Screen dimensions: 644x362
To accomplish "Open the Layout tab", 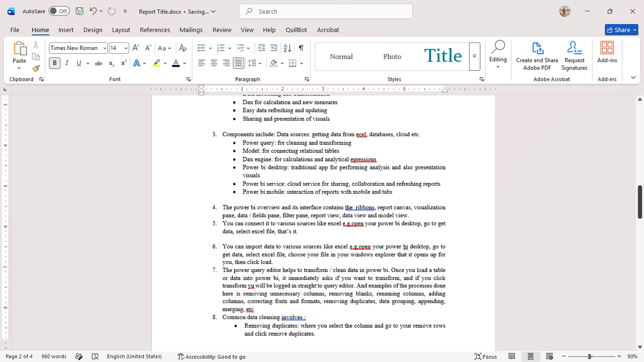I will click(121, 30).
